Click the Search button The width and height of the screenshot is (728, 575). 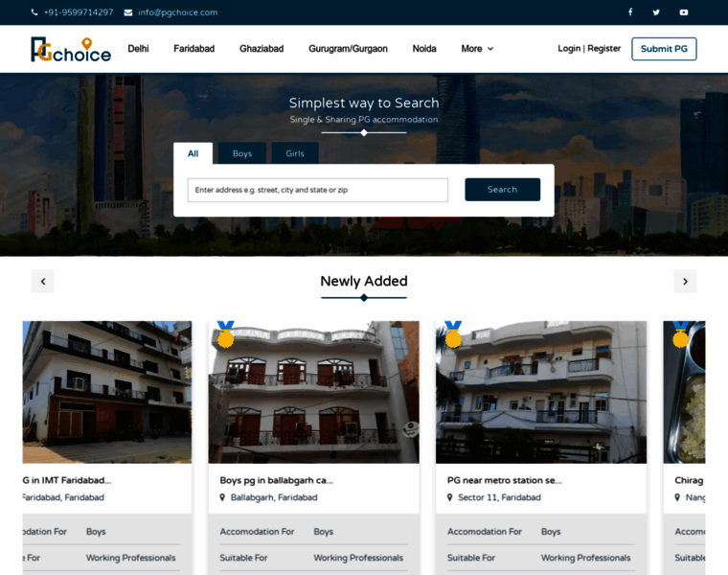click(x=502, y=190)
